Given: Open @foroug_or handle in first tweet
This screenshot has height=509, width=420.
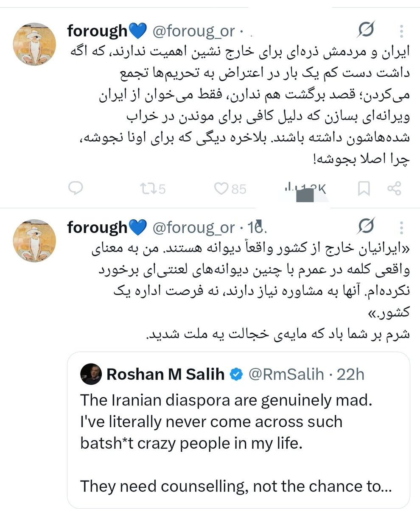Looking at the screenshot, I should 193,31.
